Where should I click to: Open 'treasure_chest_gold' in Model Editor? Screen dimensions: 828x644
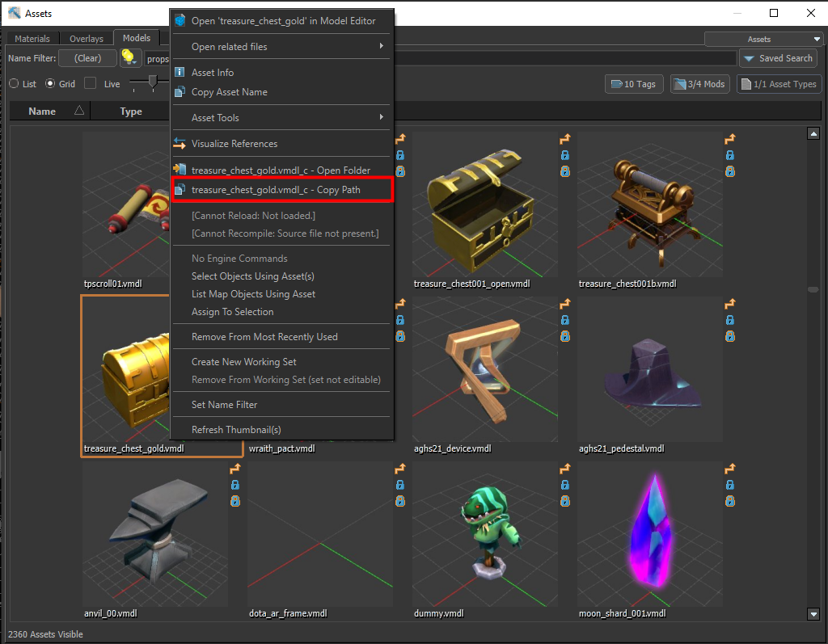[281, 20]
